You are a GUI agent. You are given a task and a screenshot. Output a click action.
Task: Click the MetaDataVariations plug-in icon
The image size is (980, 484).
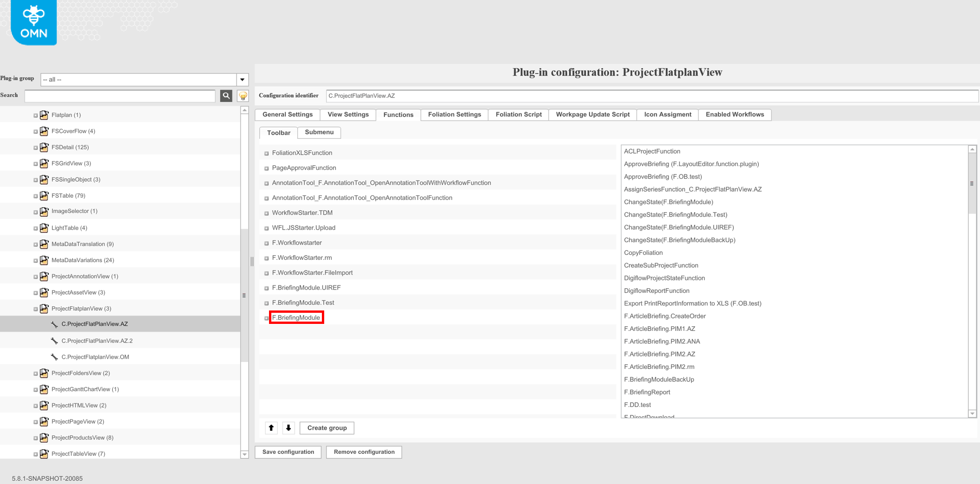coord(44,260)
